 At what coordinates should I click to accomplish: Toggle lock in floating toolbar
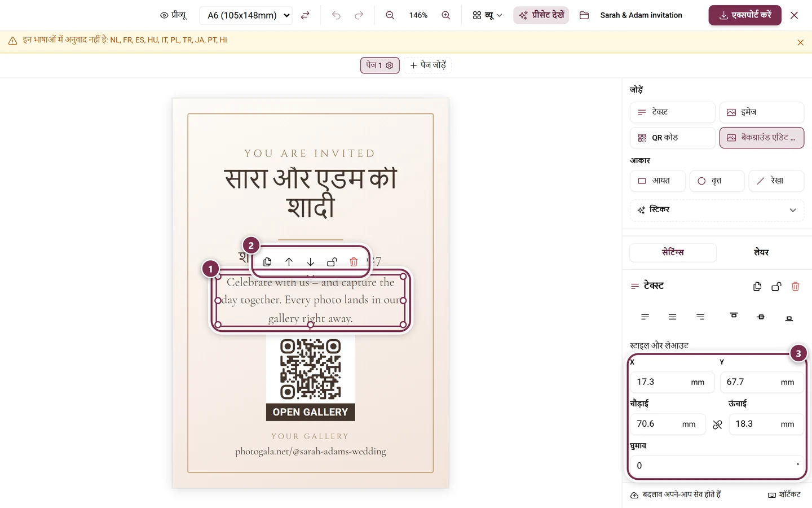tap(332, 262)
